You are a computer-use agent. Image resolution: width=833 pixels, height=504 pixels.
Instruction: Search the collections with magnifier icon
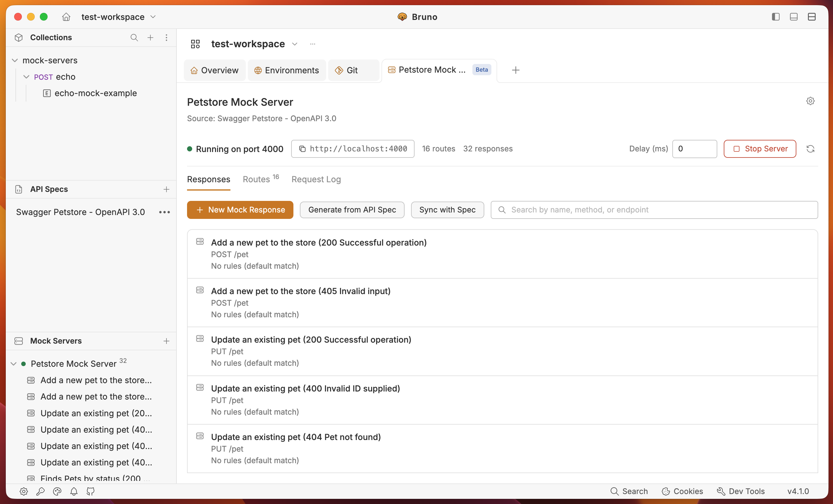click(134, 38)
